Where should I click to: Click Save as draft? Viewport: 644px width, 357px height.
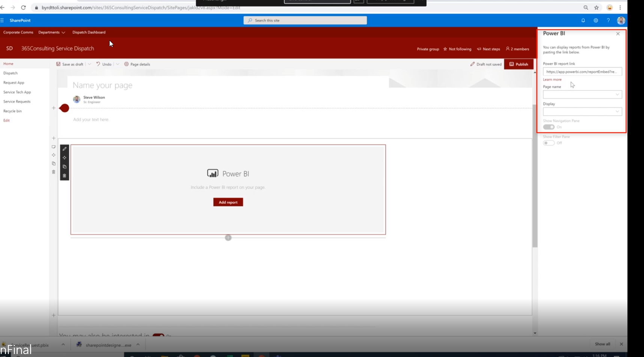click(70, 64)
